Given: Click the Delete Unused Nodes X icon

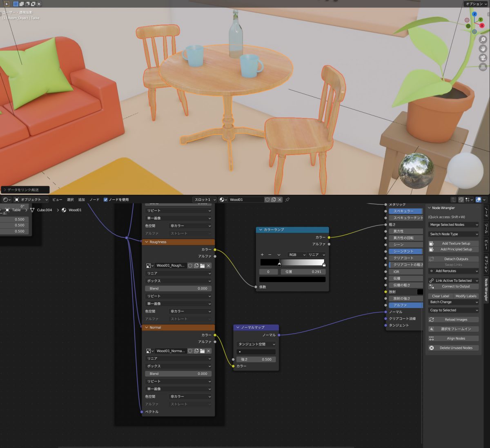Looking at the screenshot, I should [432, 348].
